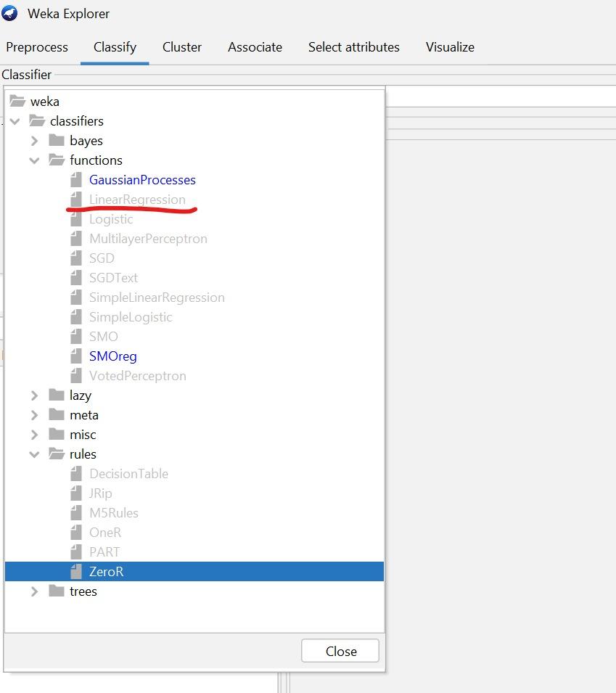
Task: Open the Preprocess tab
Action: [x=37, y=47]
